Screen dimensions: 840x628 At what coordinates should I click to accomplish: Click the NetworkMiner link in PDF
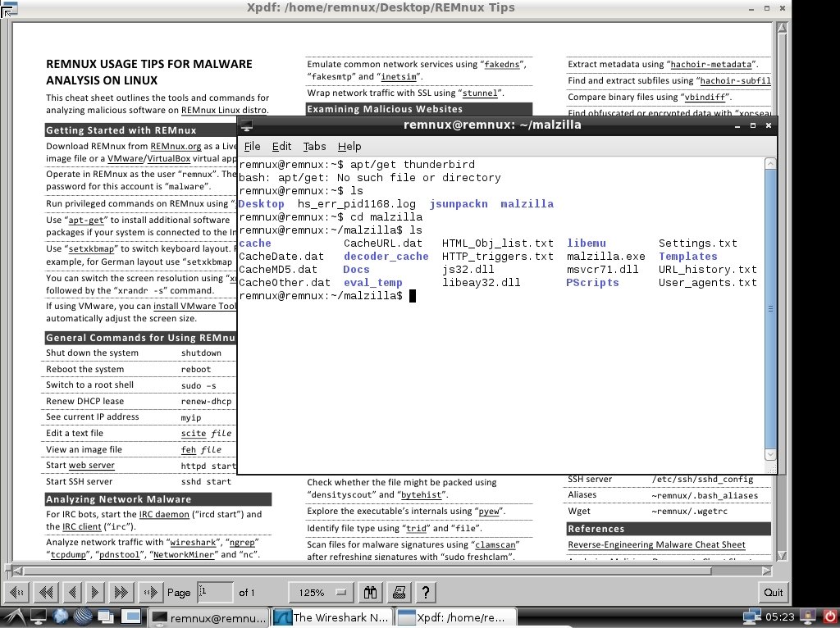pos(184,555)
